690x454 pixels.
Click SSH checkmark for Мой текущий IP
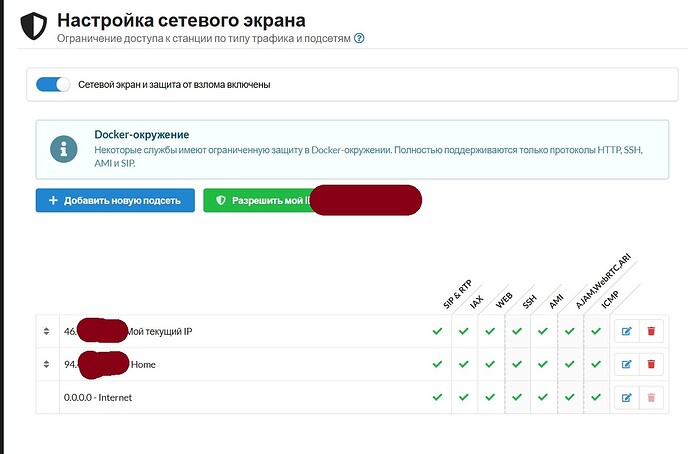(x=517, y=331)
